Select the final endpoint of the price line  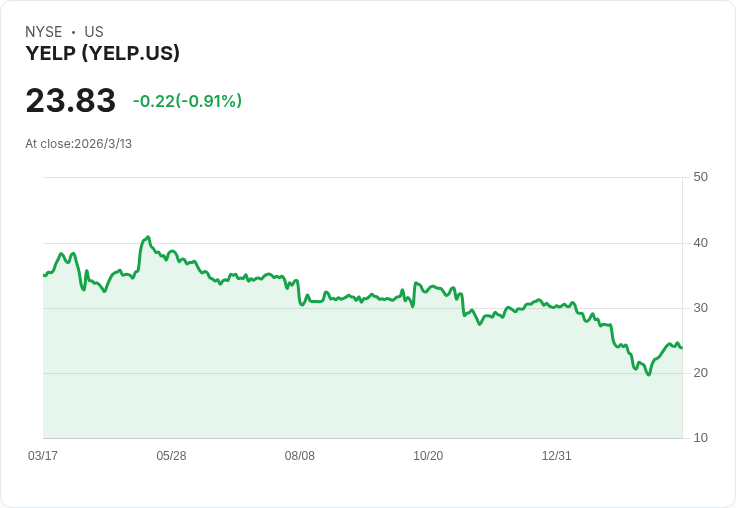tap(682, 348)
